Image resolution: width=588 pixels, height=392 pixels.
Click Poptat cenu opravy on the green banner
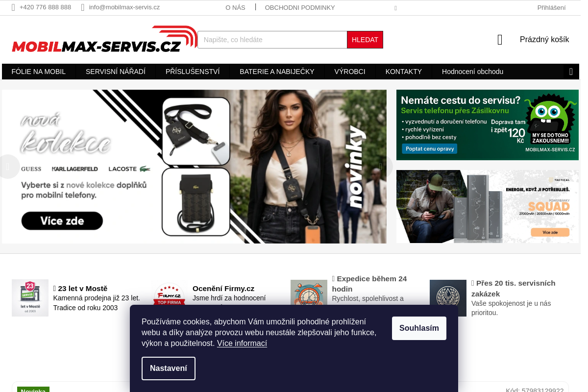430,148
